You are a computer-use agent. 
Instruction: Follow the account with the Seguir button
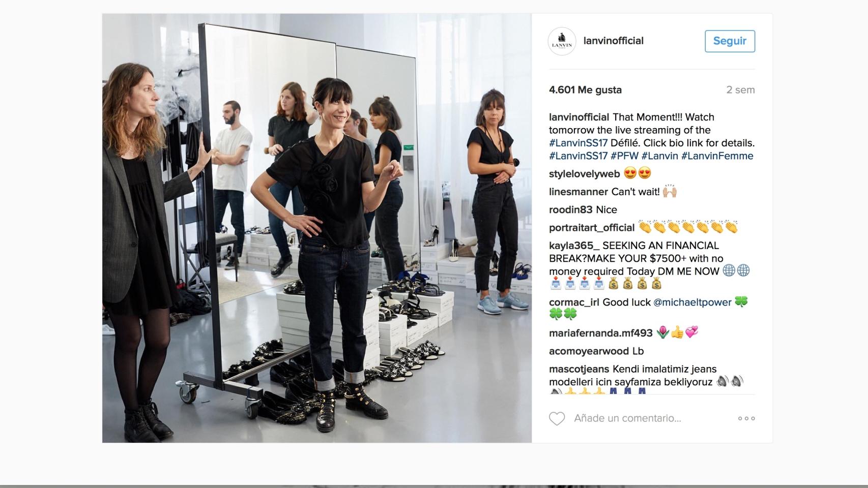[x=730, y=41]
